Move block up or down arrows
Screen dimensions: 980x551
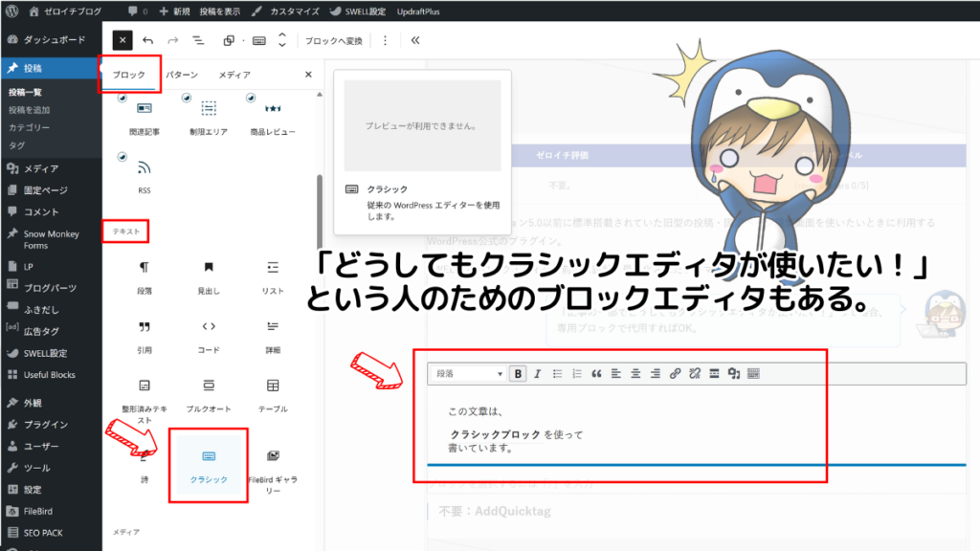point(282,40)
